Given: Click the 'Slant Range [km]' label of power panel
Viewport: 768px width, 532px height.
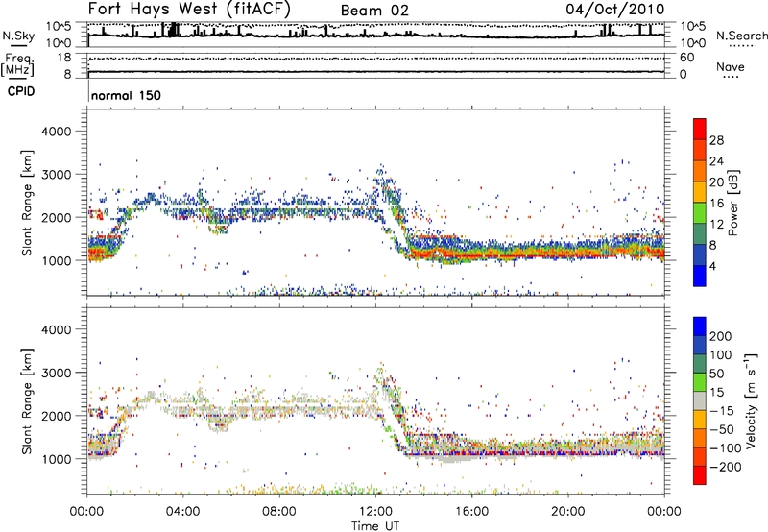Looking at the screenshot, I should pyautogui.click(x=27, y=203).
